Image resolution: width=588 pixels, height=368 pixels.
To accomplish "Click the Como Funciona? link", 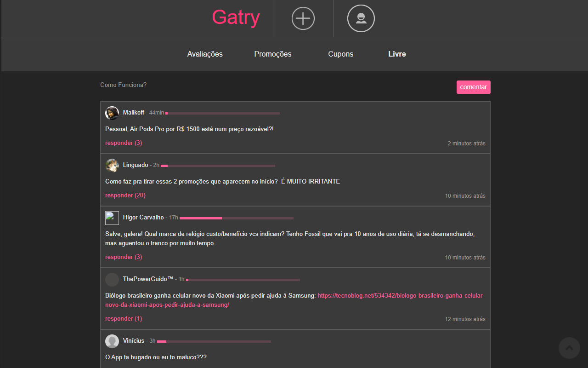I will click(x=124, y=85).
